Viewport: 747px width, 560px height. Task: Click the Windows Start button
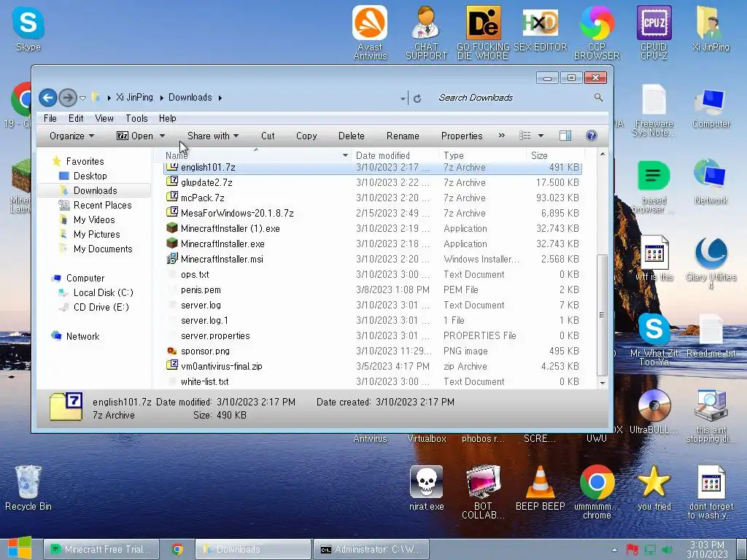click(x=19, y=548)
